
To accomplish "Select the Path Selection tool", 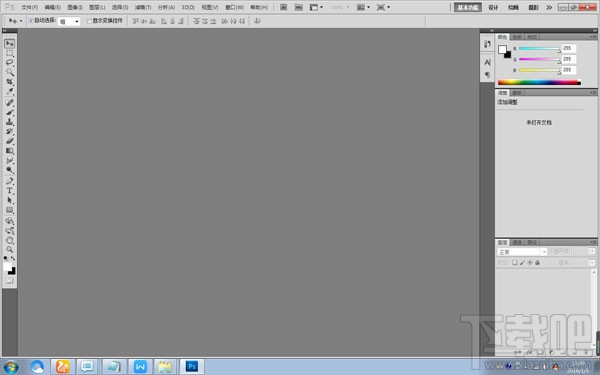I will click(x=10, y=200).
